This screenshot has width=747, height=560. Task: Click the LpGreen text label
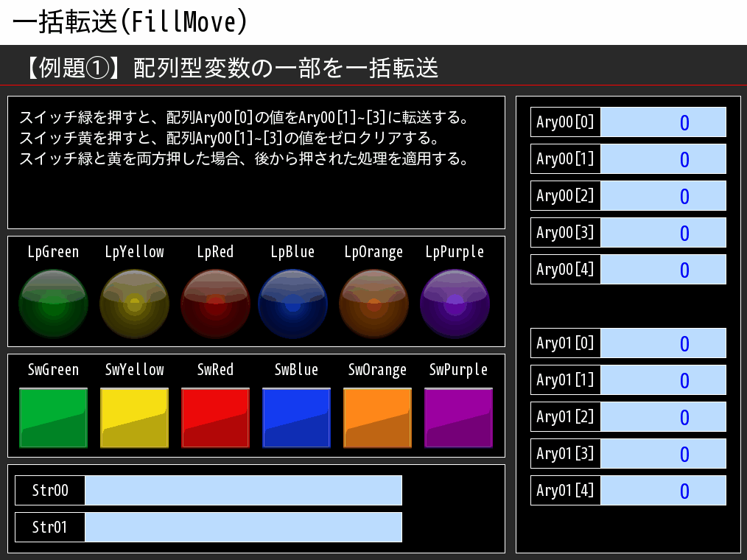coord(53,252)
